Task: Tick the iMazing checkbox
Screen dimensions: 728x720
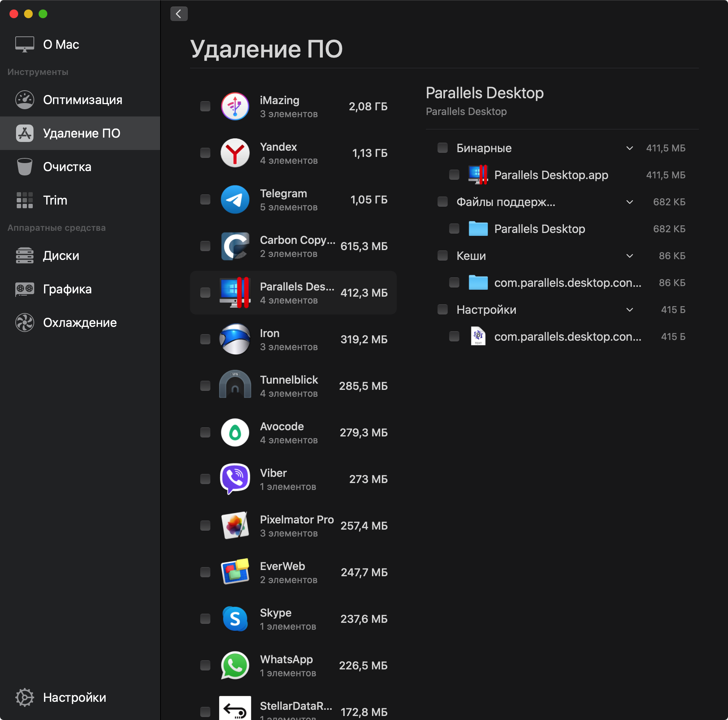Action: (205, 106)
